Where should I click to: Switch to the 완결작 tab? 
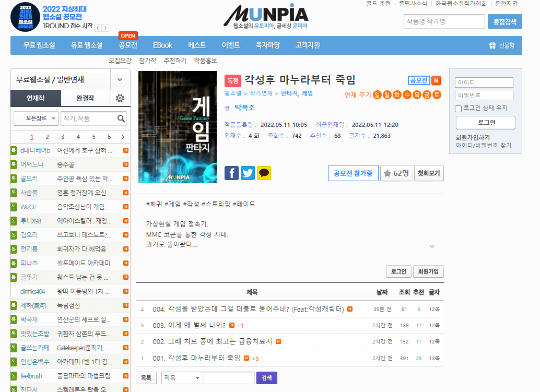85,98
